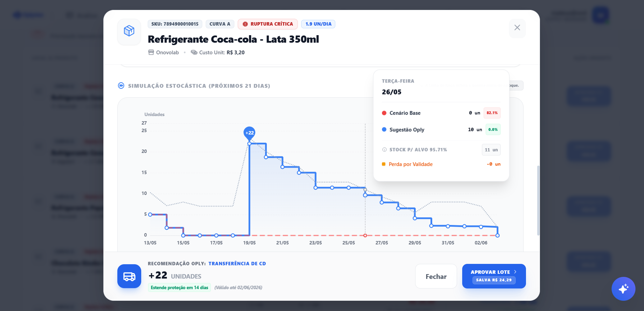Click the 0.0% risk badge for Sugestão Oply

(x=493, y=130)
